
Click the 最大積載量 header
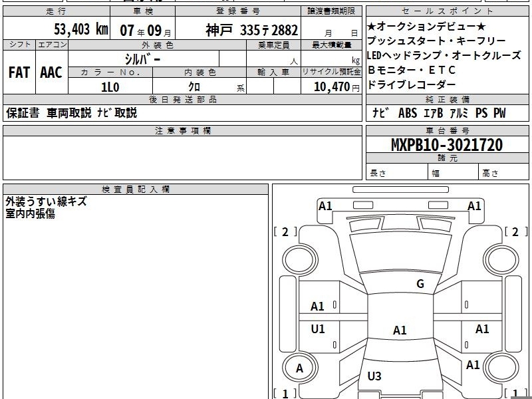click(x=331, y=45)
